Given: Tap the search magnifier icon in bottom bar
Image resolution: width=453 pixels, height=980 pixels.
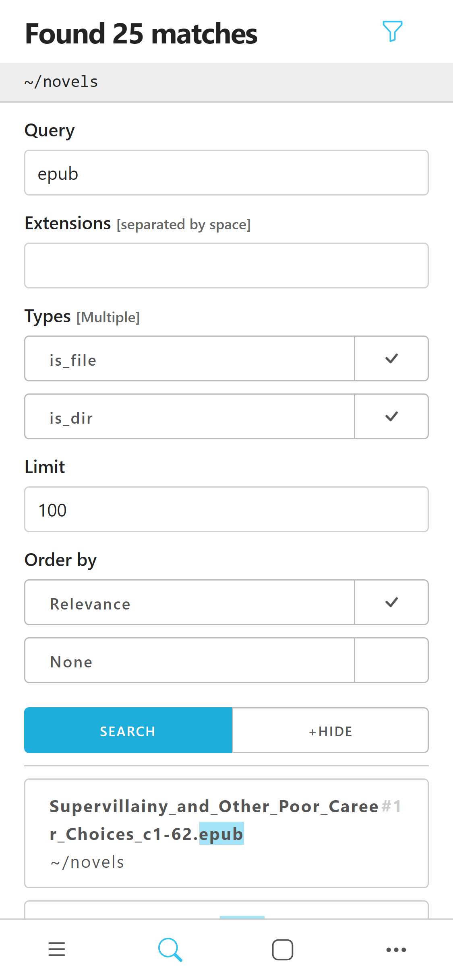Looking at the screenshot, I should pyautogui.click(x=170, y=949).
